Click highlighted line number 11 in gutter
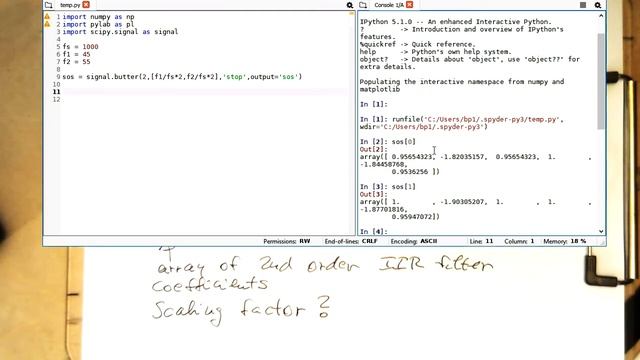Image resolution: width=640 pixels, height=360 pixels. click(56, 92)
